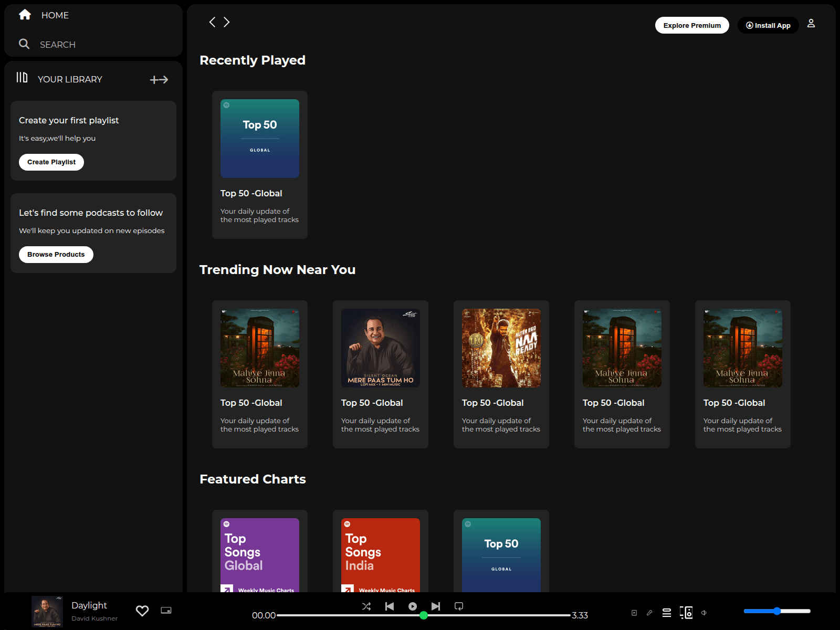The height and width of the screenshot is (630, 840).
Task: Open the user profile icon
Action: point(811,24)
